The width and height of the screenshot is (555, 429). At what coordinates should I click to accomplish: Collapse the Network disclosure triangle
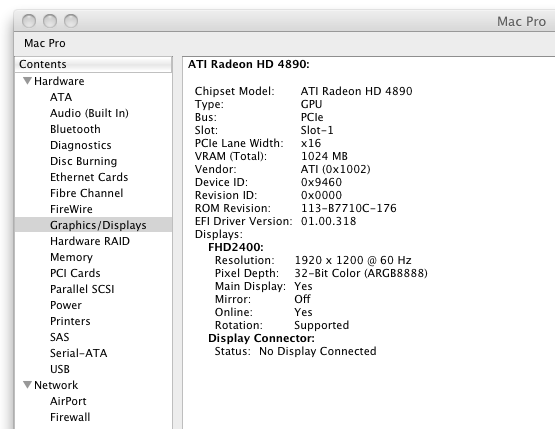[27, 385]
